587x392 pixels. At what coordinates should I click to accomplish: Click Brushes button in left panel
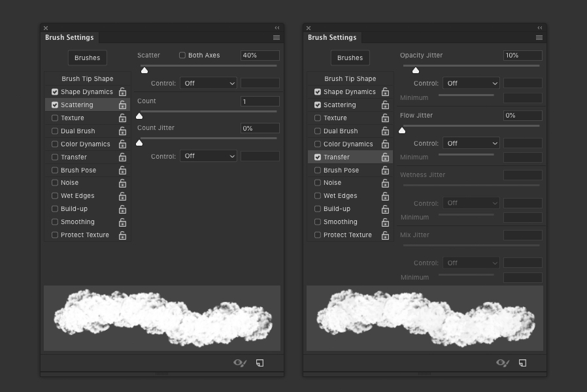point(87,57)
